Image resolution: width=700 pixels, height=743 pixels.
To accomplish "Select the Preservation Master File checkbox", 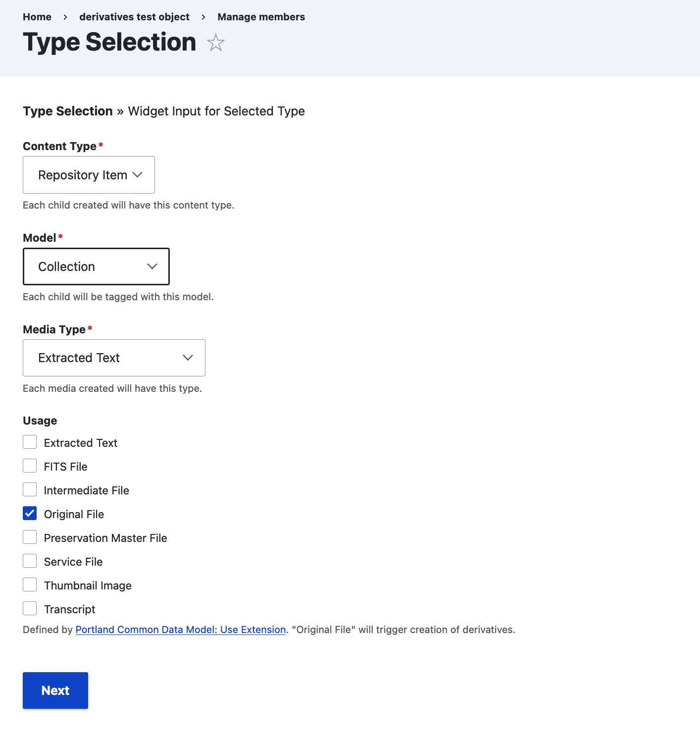I will 30,537.
